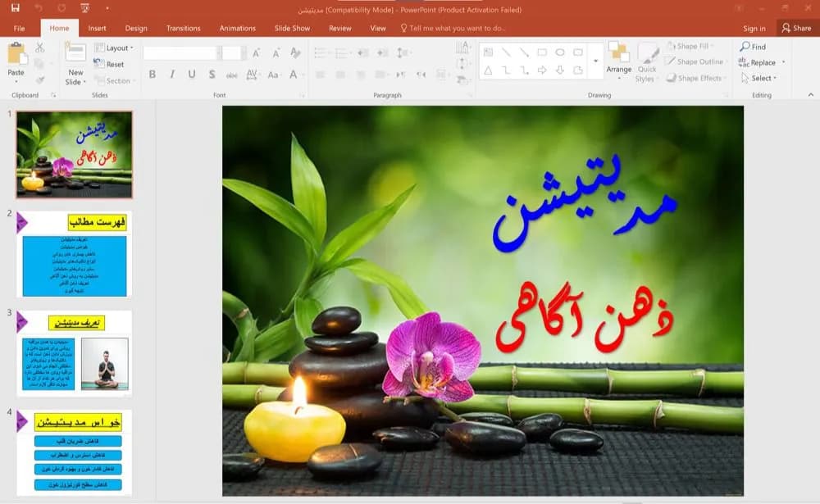The width and height of the screenshot is (820, 504).
Task: Open the Animations tab
Action: click(x=238, y=28)
